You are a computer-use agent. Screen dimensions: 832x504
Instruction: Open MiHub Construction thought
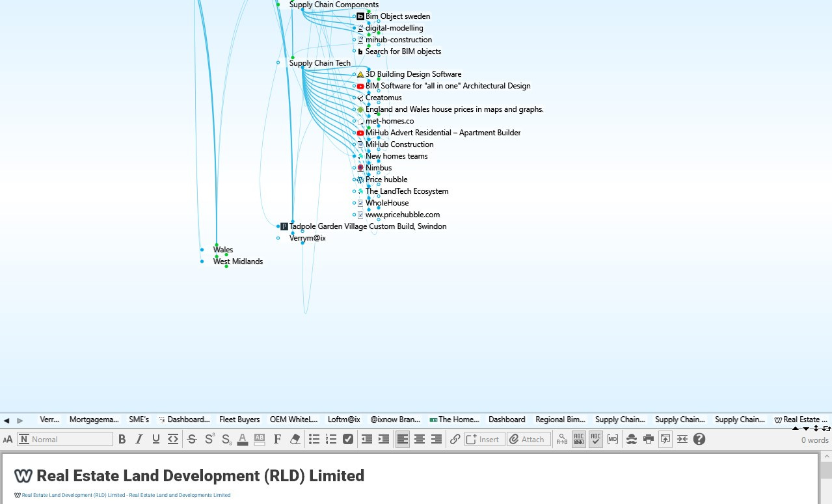pos(399,144)
